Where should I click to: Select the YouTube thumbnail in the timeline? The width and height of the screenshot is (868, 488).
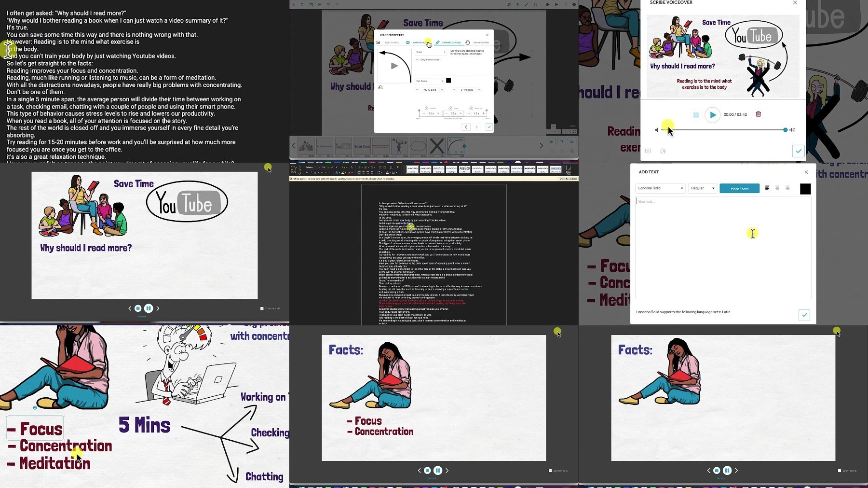[343, 146]
